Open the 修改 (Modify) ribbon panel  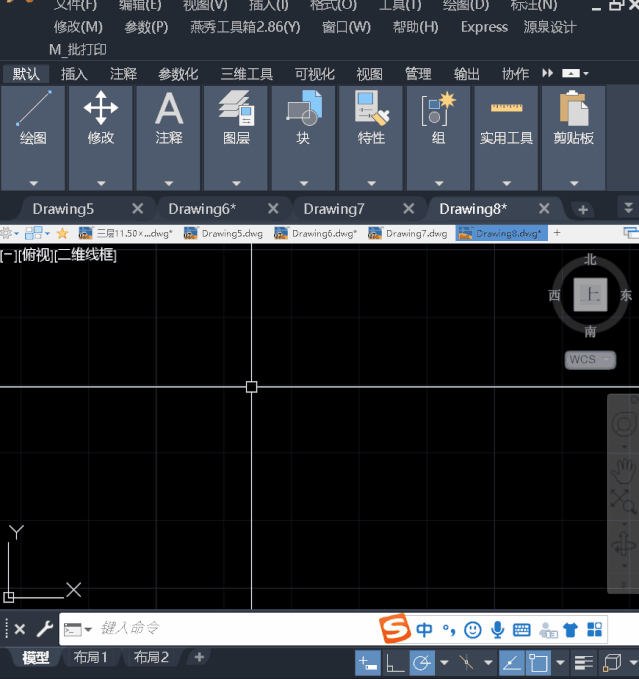pyautogui.click(x=100, y=138)
